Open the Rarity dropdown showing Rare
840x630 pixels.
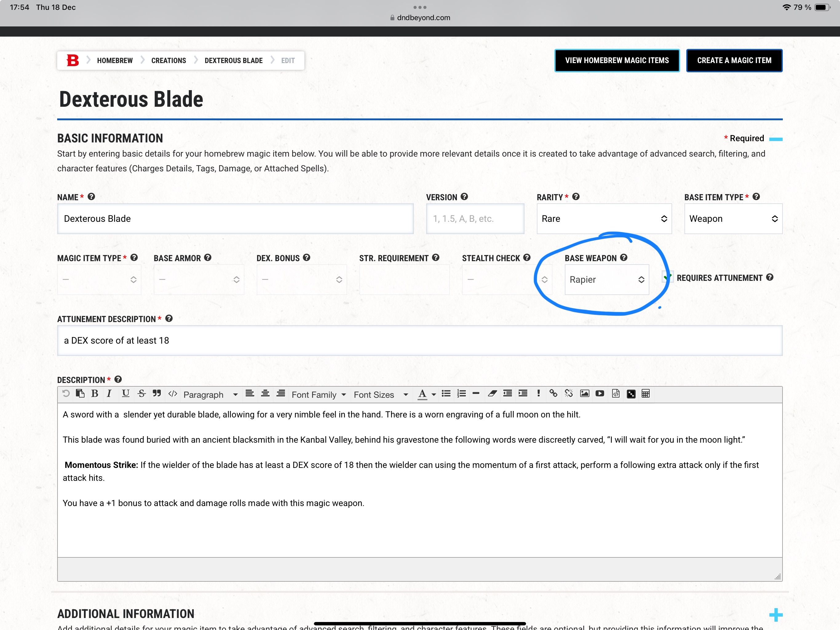pyautogui.click(x=604, y=219)
